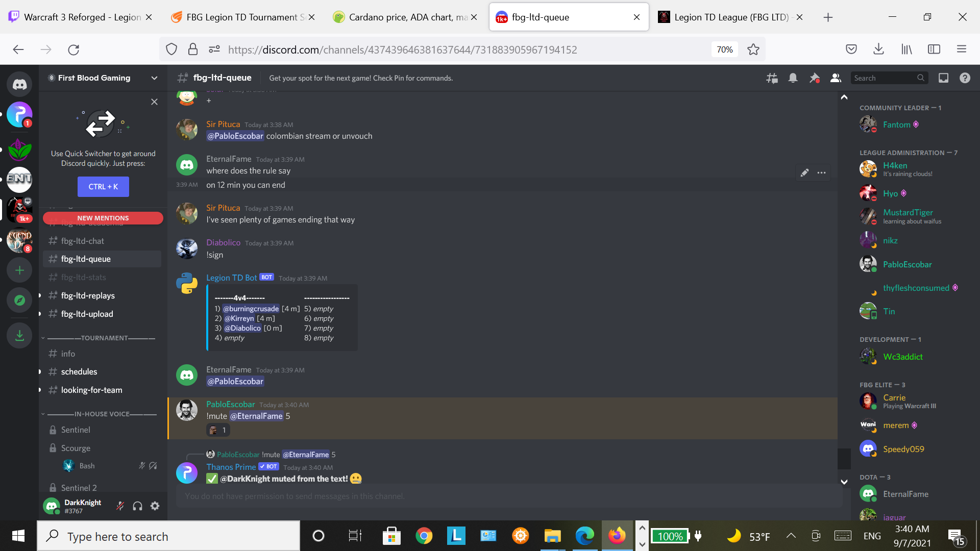Open more options on EternalFame message
This screenshot has height=551, width=980.
pos(821,172)
